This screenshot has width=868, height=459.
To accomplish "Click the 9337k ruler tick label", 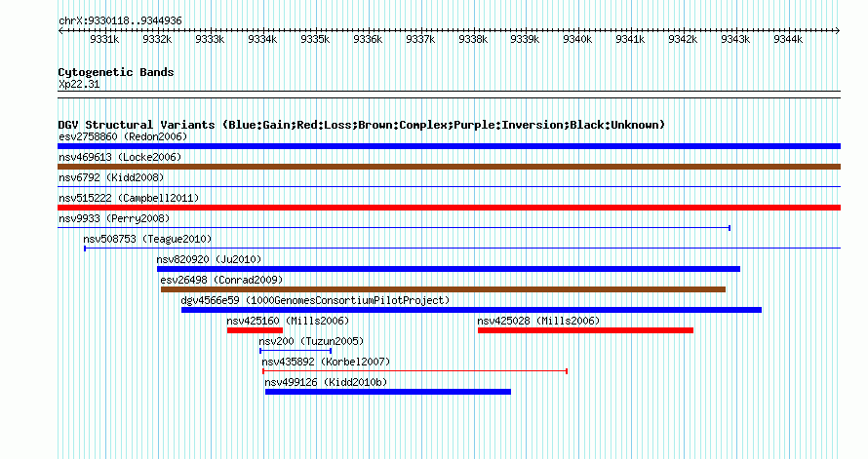I will pos(420,39).
